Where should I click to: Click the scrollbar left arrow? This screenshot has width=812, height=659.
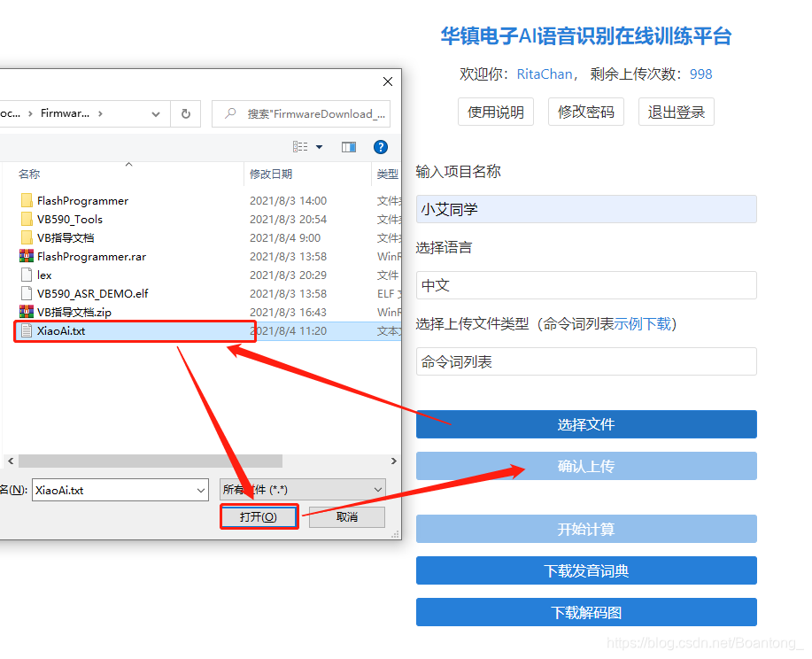(x=11, y=461)
